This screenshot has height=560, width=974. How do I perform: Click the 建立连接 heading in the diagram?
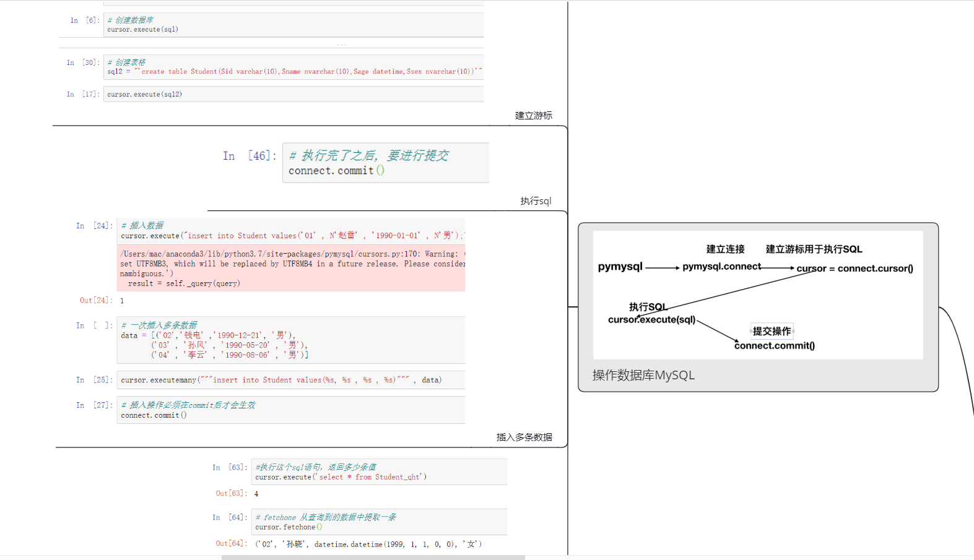tap(725, 249)
